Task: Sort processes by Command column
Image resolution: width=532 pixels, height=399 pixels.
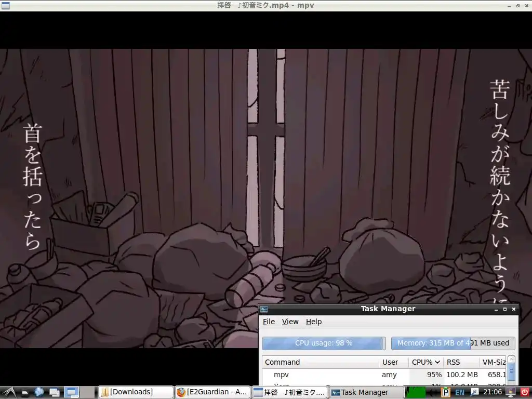Action: (x=320, y=362)
